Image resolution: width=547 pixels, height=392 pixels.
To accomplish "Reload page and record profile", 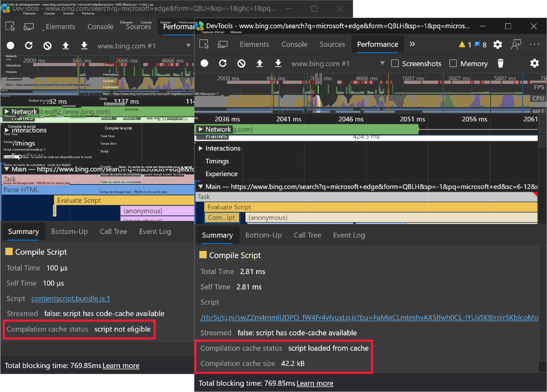I will (x=223, y=63).
